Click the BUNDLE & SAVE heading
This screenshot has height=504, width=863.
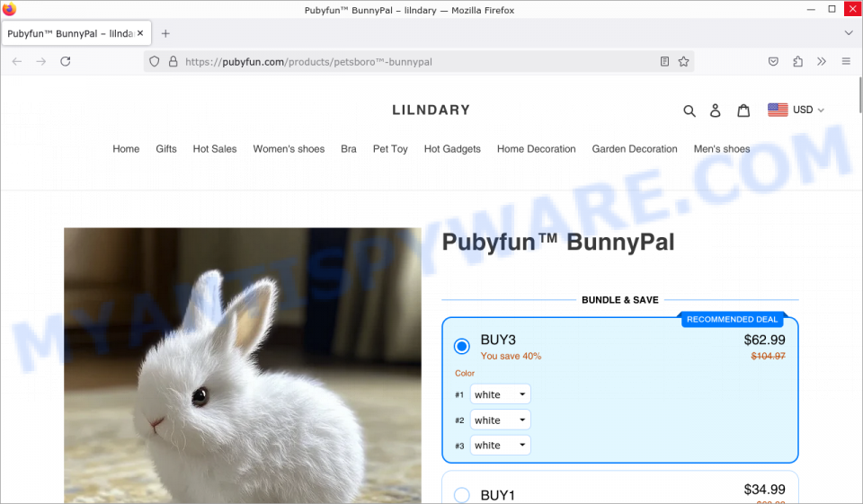coord(620,300)
